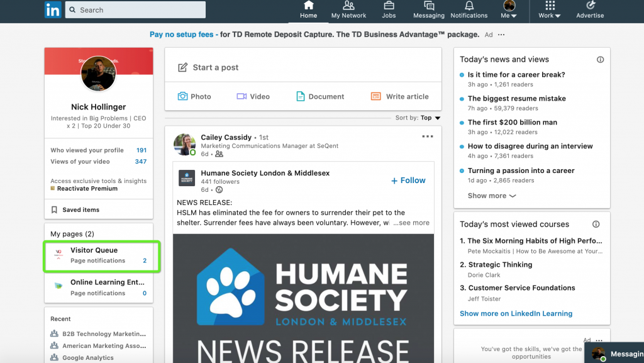Click the Visitor Queue page logo
The image size is (644, 363).
[58, 255]
